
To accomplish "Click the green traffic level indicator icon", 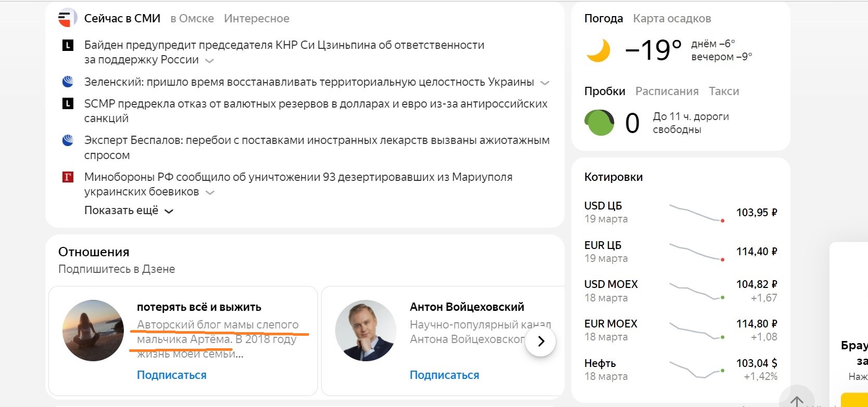I will point(599,123).
